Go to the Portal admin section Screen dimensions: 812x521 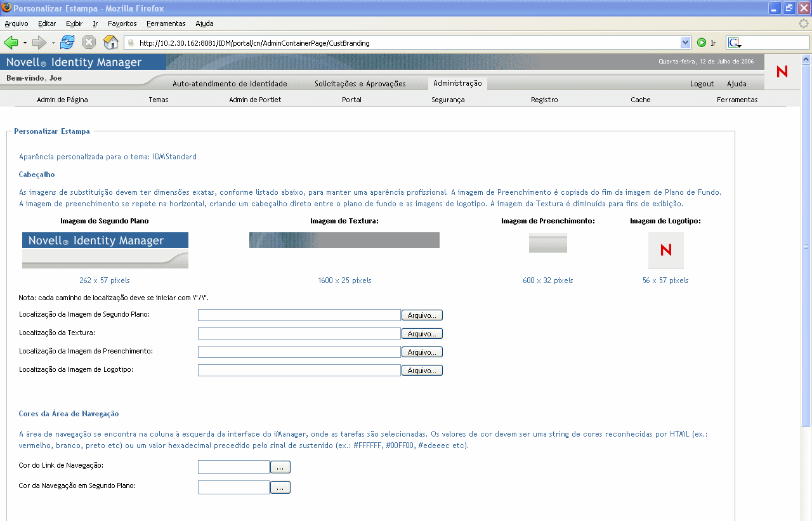(351, 100)
